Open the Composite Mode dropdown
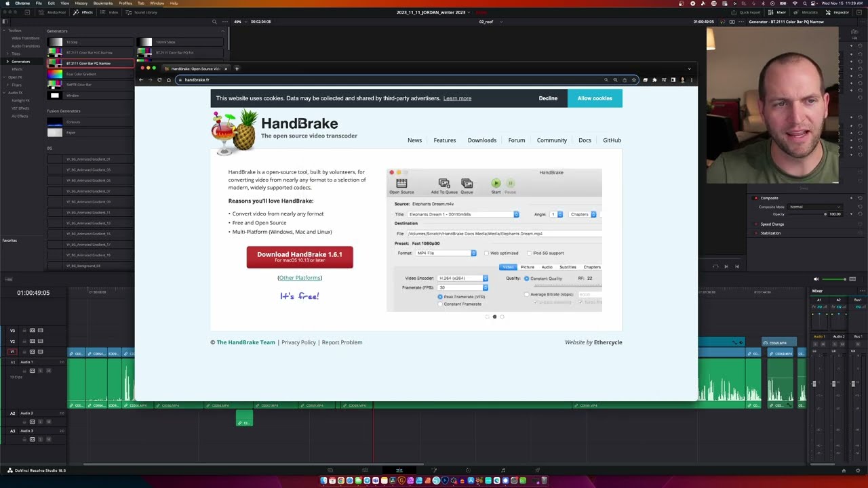The width and height of the screenshot is (868, 488). click(814, 207)
